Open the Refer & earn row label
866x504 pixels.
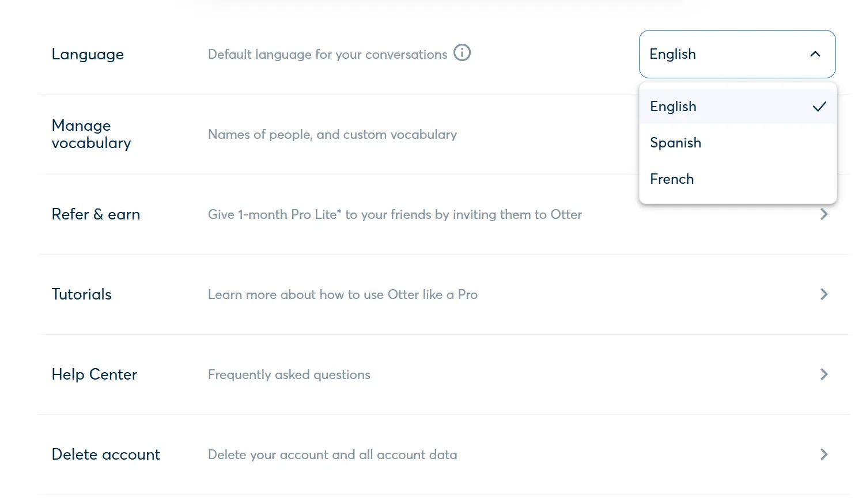coord(96,214)
